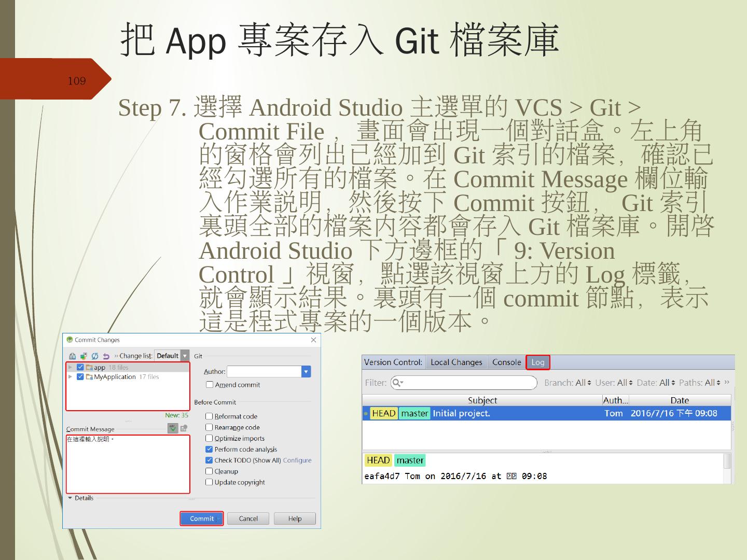This screenshot has width=747, height=560.
Task: Open the Paths filter dropdown
Action: tap(700, 383)
